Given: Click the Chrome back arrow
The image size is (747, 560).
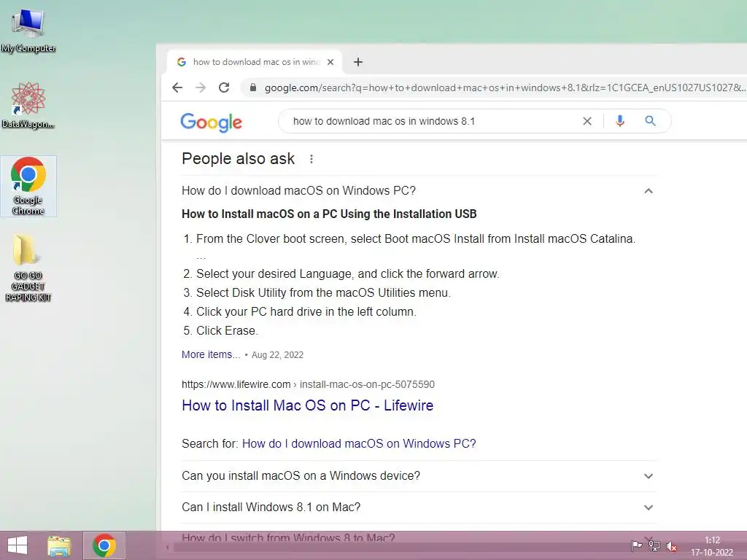Looking at the screenshot, I should (x=177, y=87).
